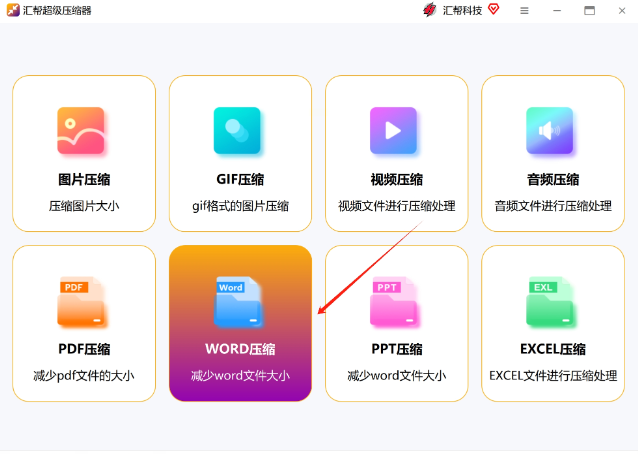Viewport: 638px width, 454px height.
Task: Click the GIF压缩 teal icon
Action: click(x=237, y=131)
